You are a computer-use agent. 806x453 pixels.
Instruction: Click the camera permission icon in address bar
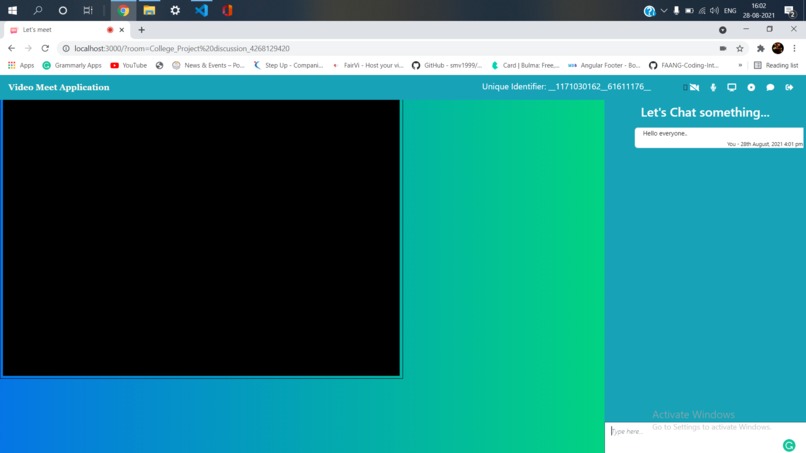[723, 48]
